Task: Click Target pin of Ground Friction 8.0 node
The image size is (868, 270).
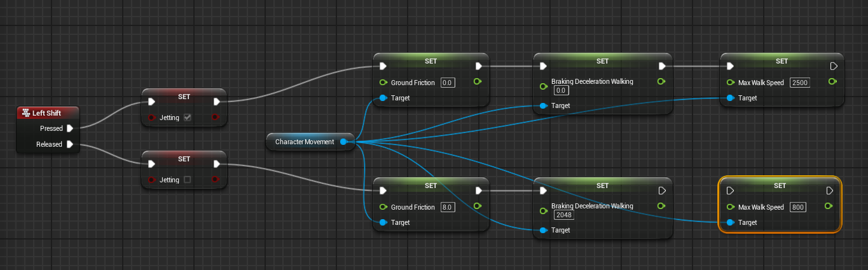Action: [x=383, y=222]
